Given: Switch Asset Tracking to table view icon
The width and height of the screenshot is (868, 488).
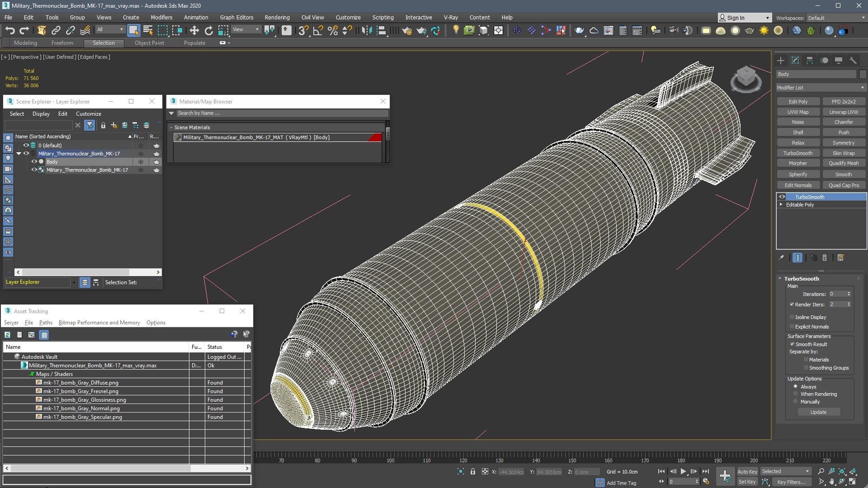Looking at the screenshot, I should point(44,335).
